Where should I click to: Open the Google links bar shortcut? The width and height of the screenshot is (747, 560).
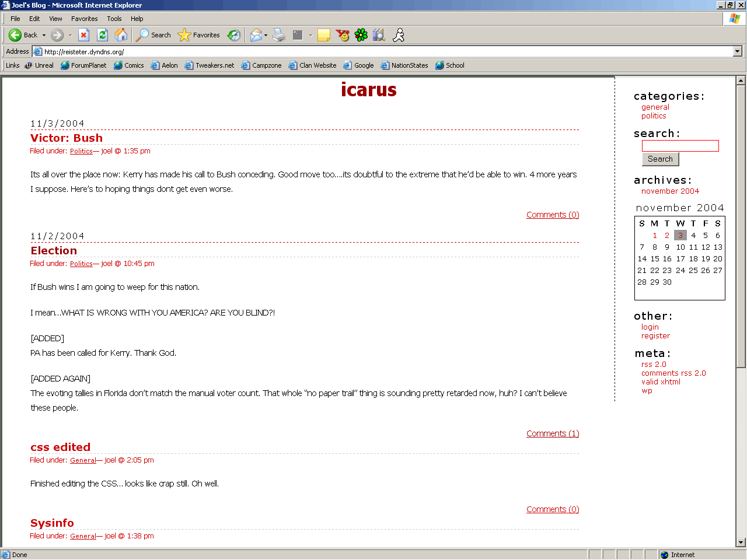pos(359,65)
